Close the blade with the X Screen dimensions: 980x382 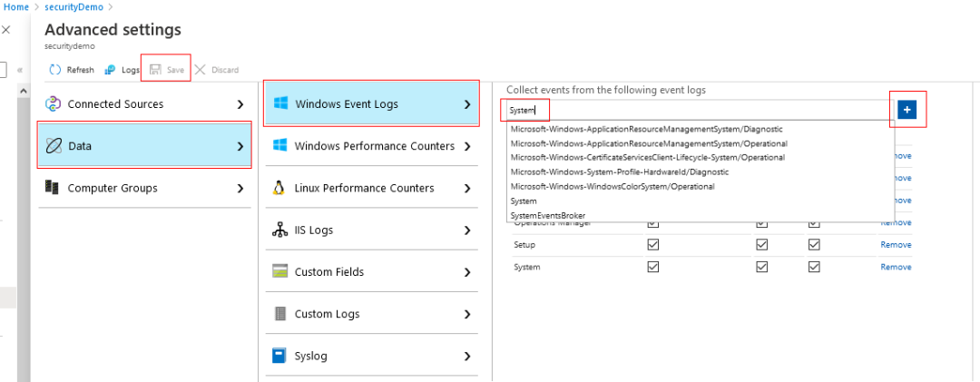point(5,29)
